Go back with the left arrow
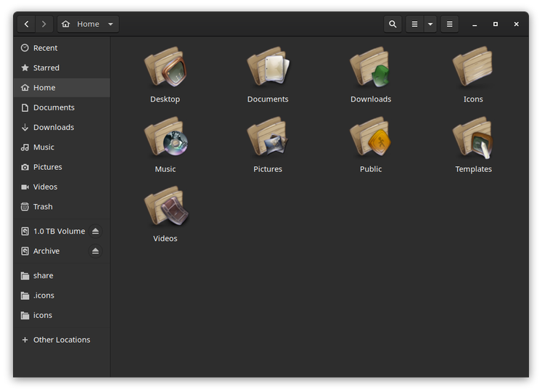 26,24
